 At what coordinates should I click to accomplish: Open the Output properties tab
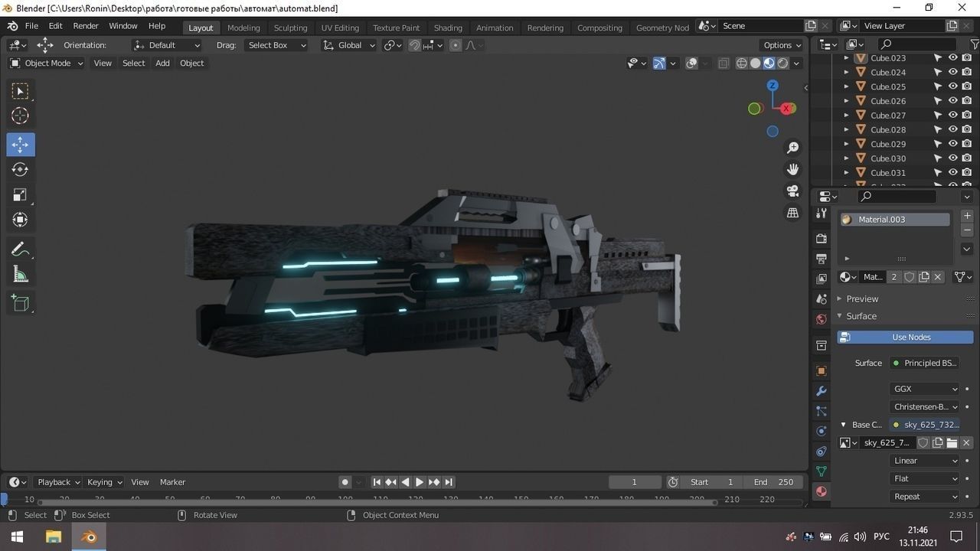pyautogui.click(x=822, y=259)
